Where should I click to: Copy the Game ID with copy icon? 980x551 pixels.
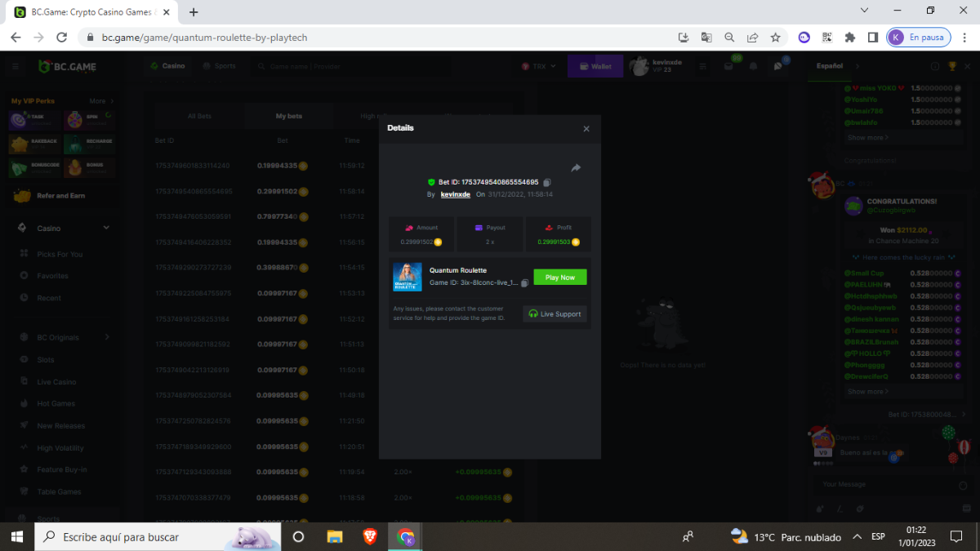(524, 282)
